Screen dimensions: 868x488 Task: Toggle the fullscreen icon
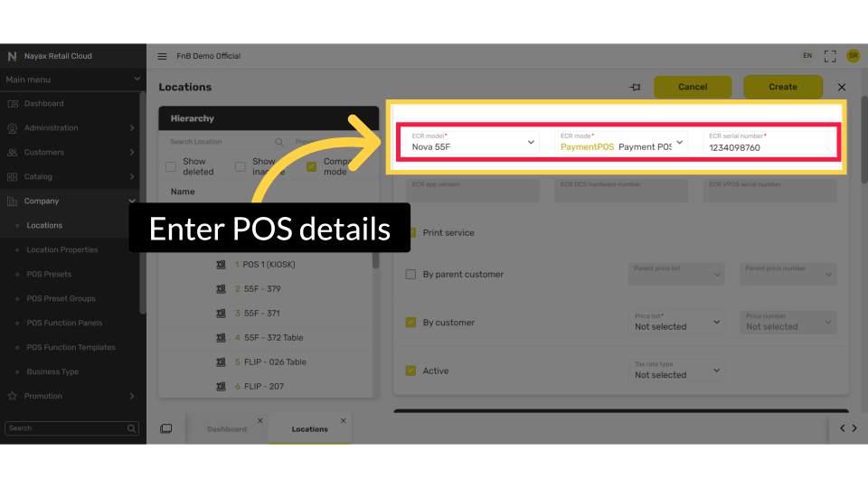[830, 56]
